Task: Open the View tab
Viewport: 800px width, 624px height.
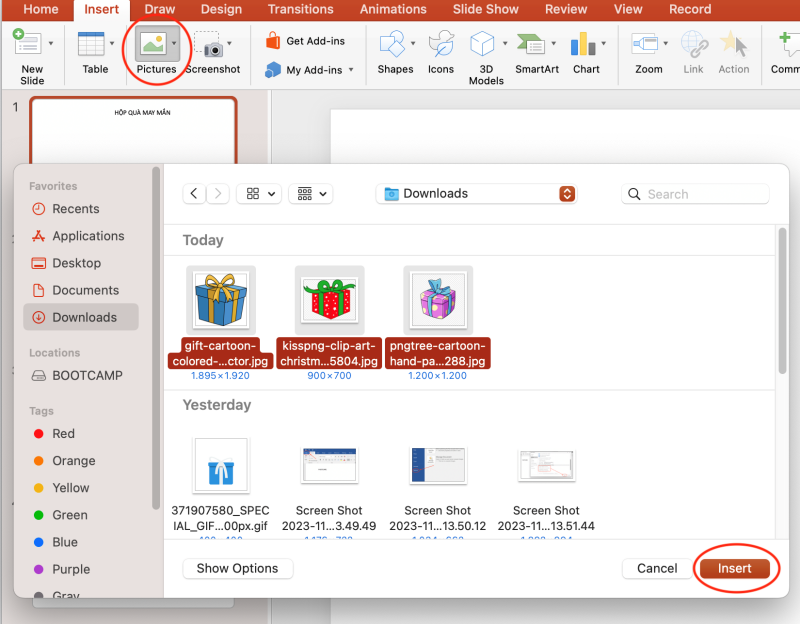Action: (x=628, y=9)
